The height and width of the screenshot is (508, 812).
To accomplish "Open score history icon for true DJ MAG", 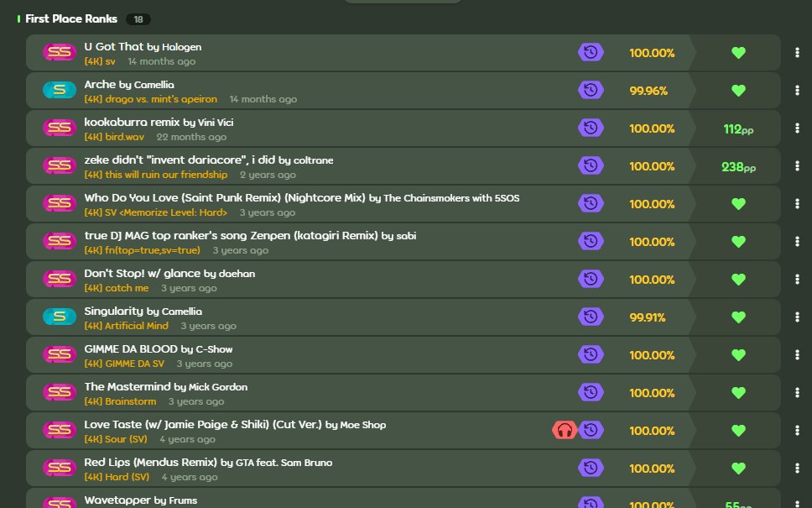I will click(x=591, y=242).
